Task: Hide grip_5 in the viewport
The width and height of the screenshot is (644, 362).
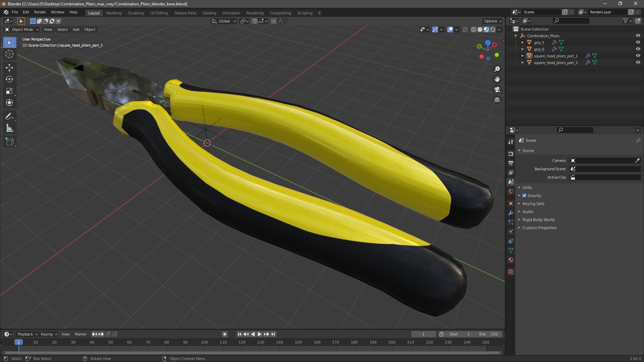Action: click(x=638, y=42)
